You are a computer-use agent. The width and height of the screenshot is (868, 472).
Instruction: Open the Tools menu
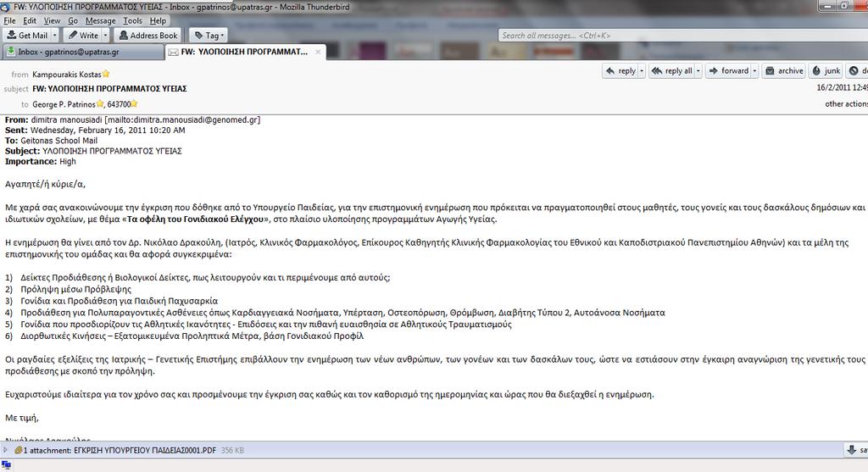pyautogui.click(x=133, y=20)
